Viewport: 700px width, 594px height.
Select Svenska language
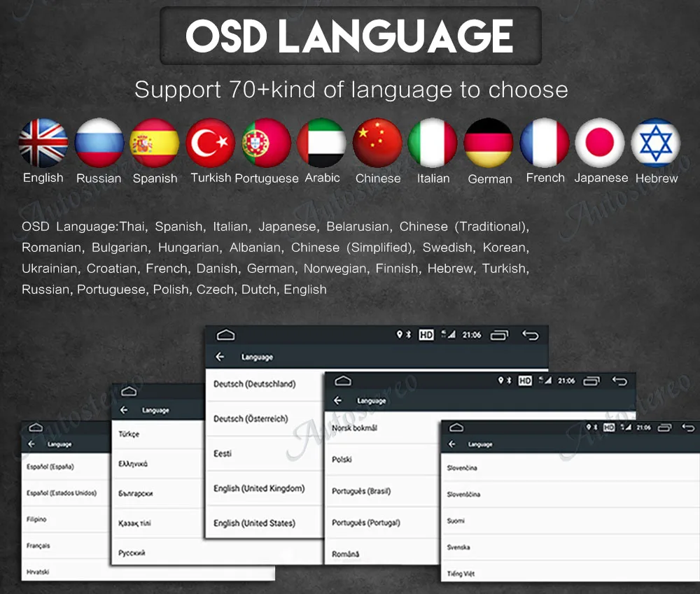pyautogui.click(x=570, y=546)
